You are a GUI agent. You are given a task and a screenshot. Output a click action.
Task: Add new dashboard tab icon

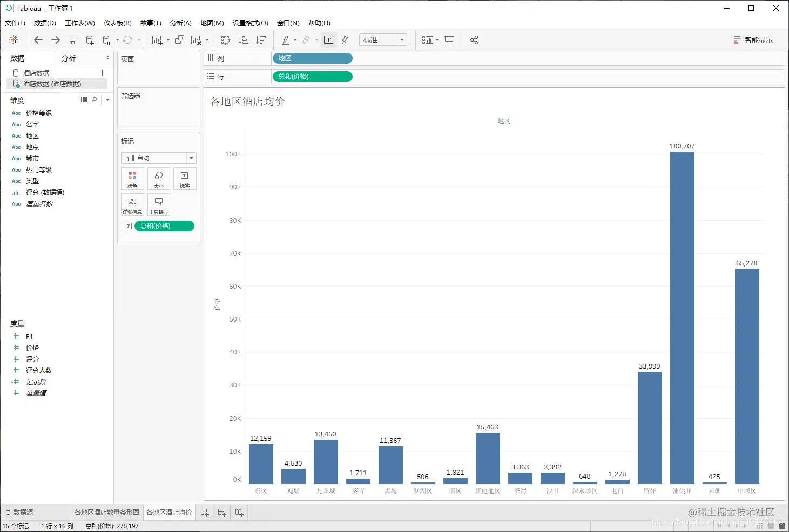pos(222,513)
